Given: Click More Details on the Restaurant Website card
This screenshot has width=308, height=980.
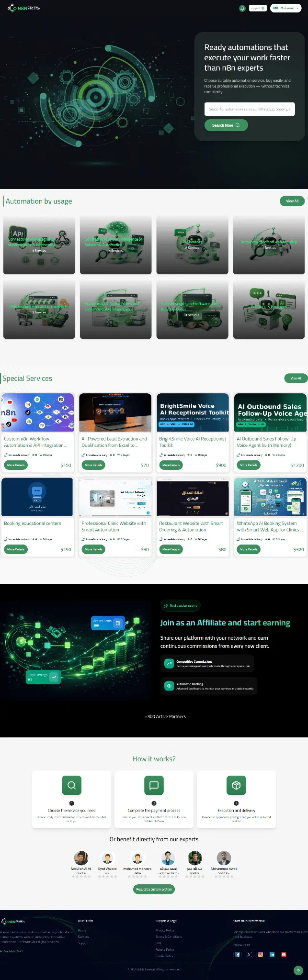Looking at the screenshot, I should coord(171,549).
